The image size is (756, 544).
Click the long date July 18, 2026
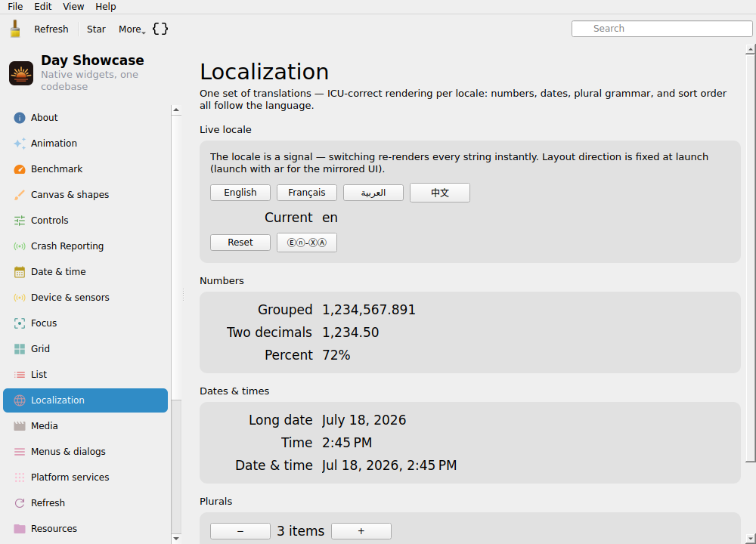pyautogui.click(x=364, y=420)
